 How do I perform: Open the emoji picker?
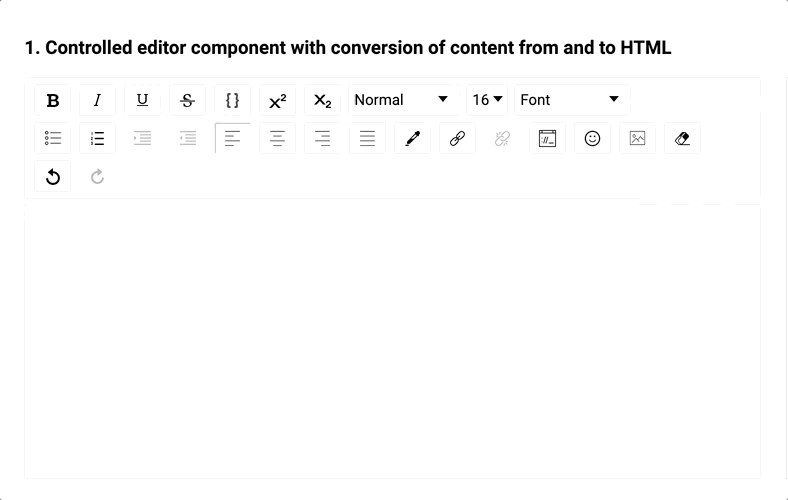(x=592, y=138)
